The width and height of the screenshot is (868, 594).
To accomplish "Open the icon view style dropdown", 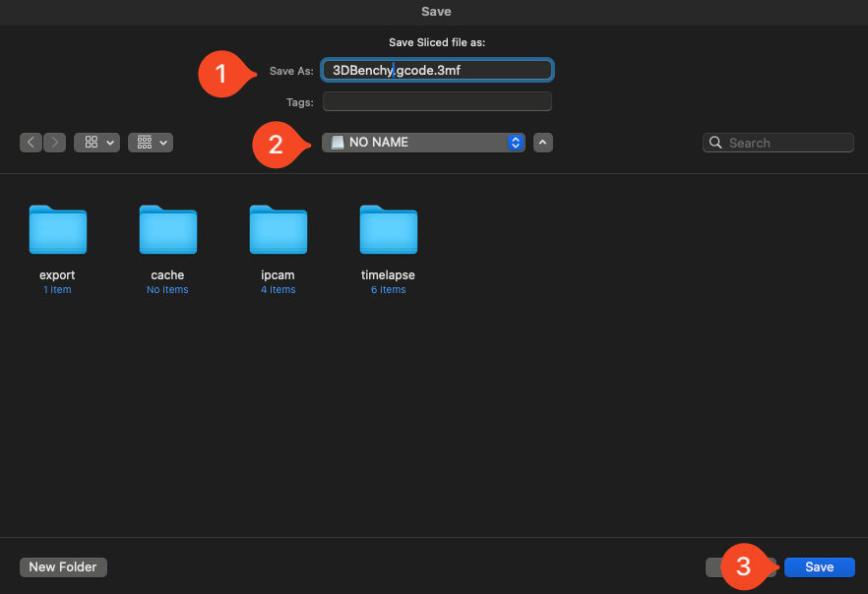I will (97, 143).
